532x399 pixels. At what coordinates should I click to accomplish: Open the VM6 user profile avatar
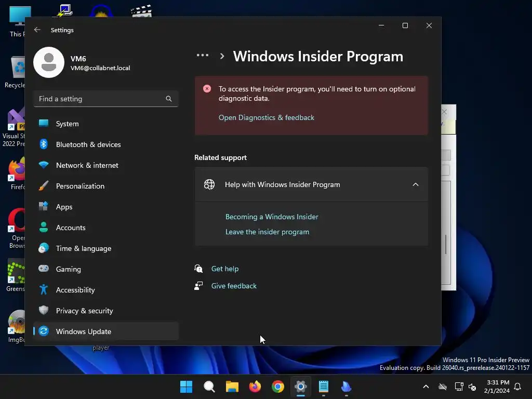(49, 62)
